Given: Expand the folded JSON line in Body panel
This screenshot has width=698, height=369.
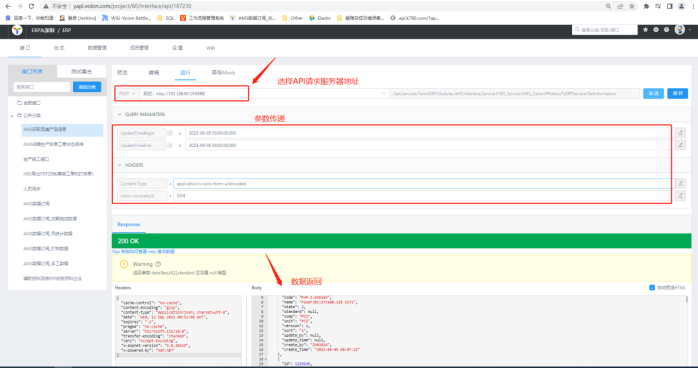Looking at the screenshot, I should pos(266,359).
